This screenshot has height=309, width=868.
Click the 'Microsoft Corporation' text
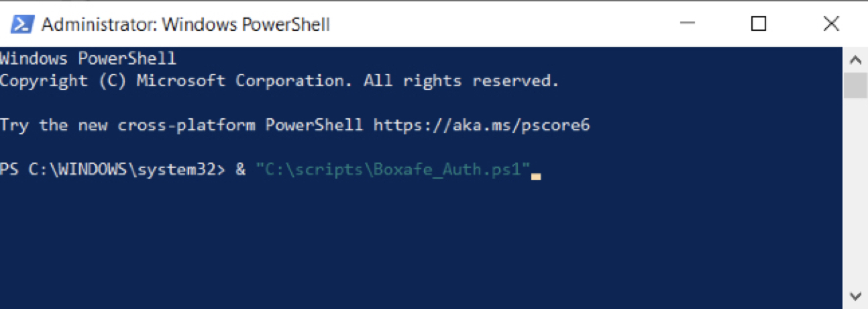coord(244,81)
